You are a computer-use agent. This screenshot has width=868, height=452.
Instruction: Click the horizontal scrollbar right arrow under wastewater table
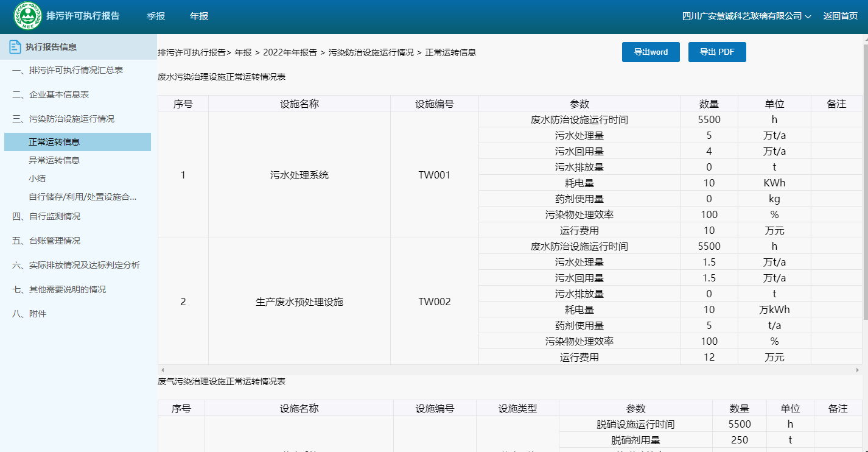click(858, 370)
